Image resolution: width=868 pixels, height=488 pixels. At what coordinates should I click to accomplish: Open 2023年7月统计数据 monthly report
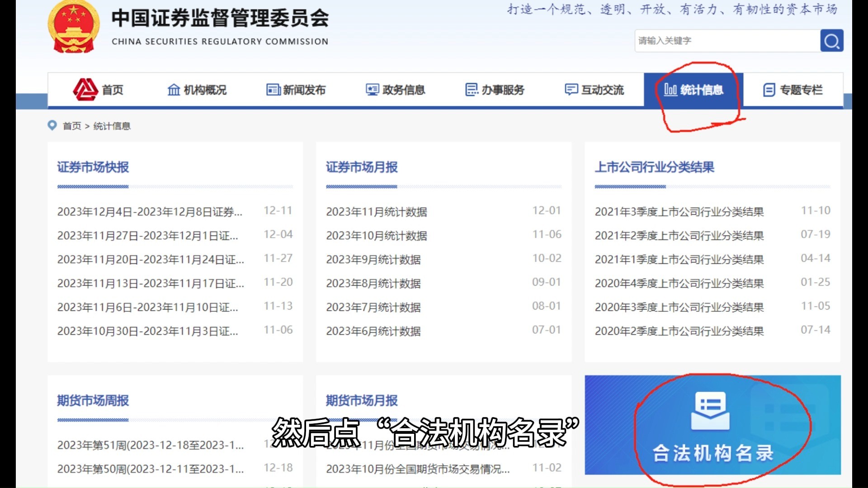tap(373, 307)
